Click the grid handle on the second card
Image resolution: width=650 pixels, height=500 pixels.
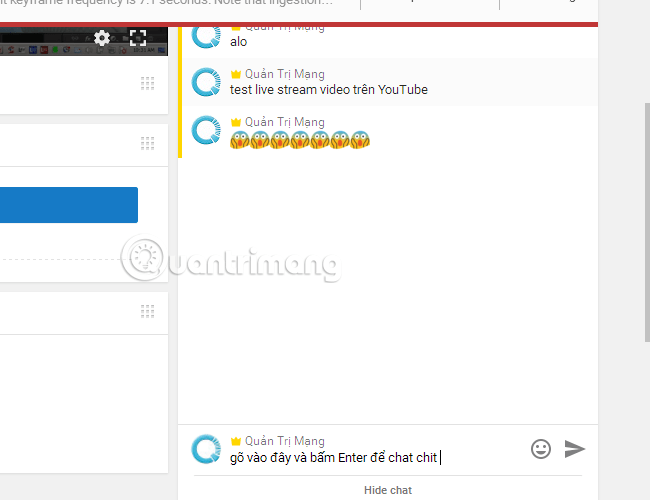148,143
